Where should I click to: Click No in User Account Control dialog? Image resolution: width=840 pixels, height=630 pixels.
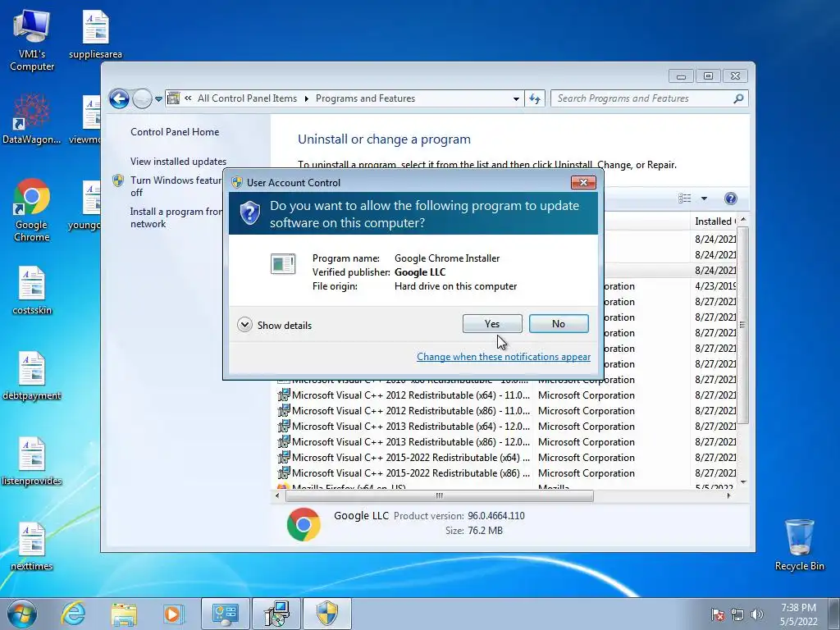(x=558, y=323)
